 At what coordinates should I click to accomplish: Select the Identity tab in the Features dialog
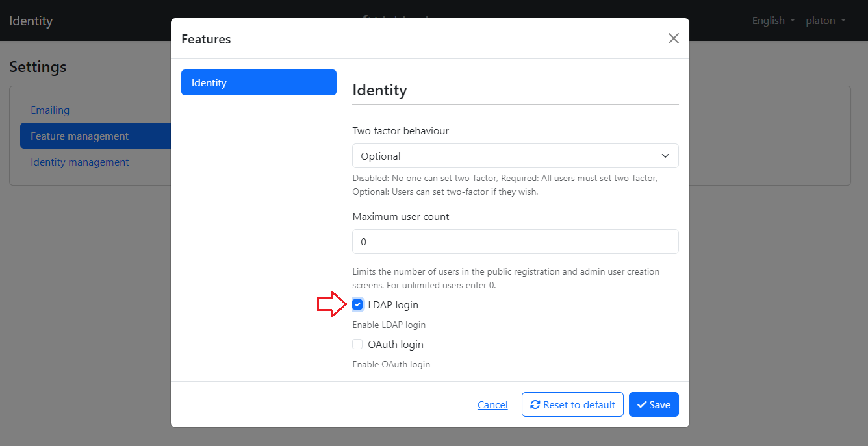[259, 82]
